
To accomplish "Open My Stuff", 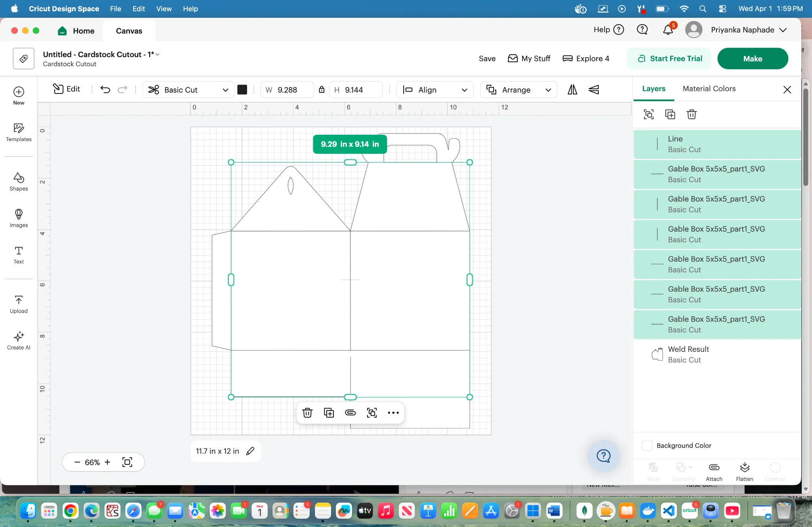I will point(529,59).
